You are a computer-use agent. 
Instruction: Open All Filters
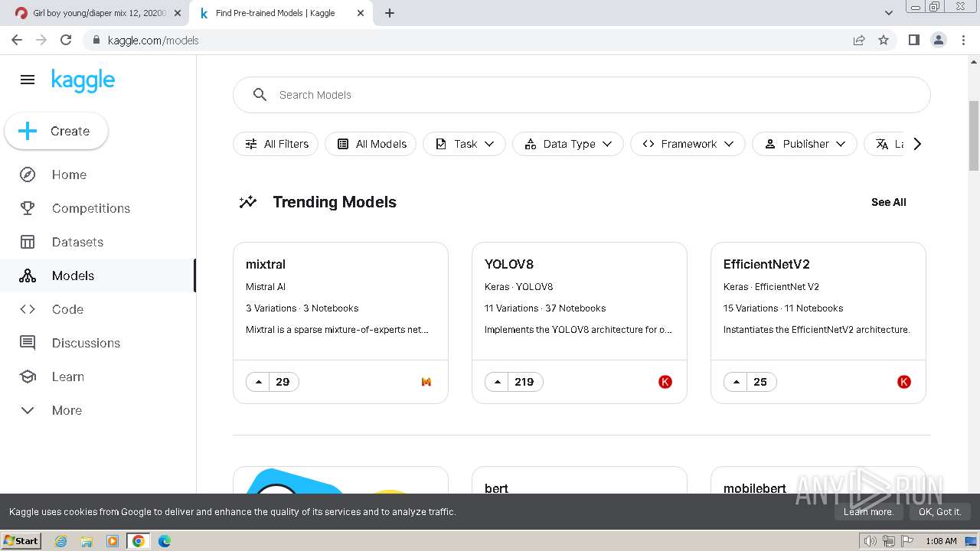[276, 144]
